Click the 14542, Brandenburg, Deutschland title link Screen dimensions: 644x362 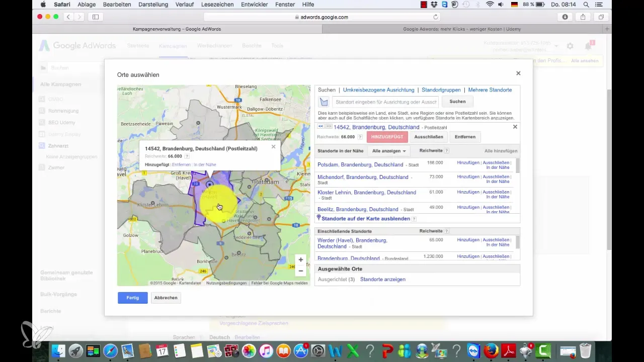376,127
